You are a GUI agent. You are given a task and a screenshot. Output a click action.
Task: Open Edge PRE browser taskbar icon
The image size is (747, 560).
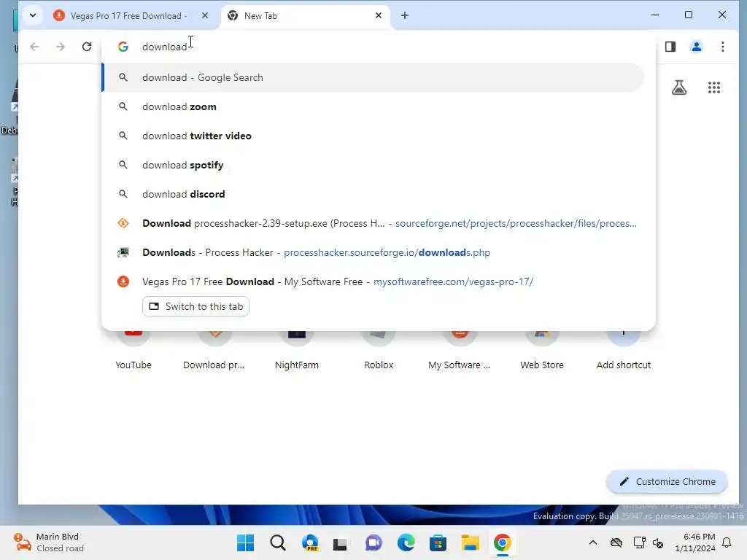click(310, 542)
